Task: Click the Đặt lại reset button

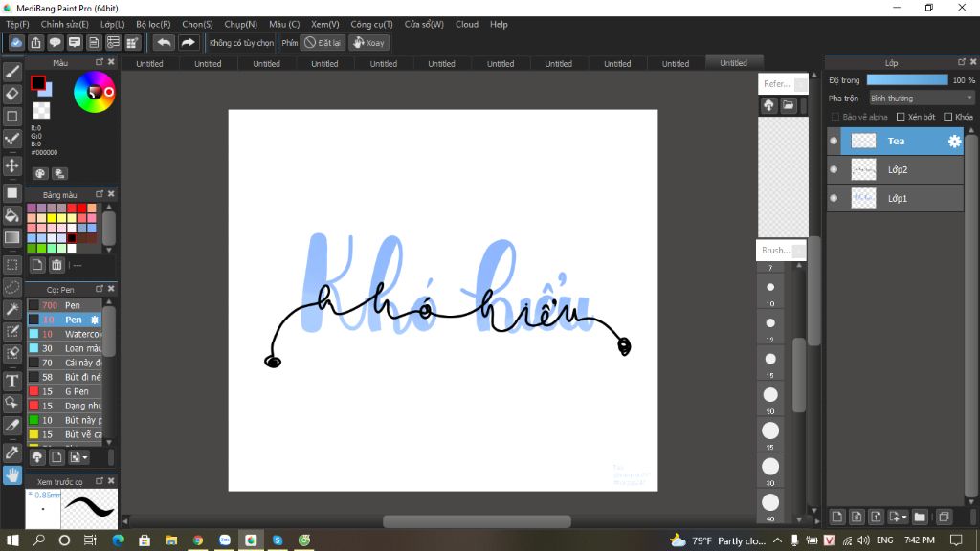Action: [323, 42]
